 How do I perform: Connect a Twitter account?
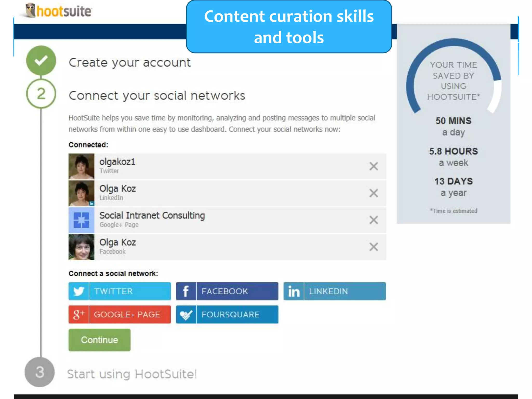[x=120, y=291]
